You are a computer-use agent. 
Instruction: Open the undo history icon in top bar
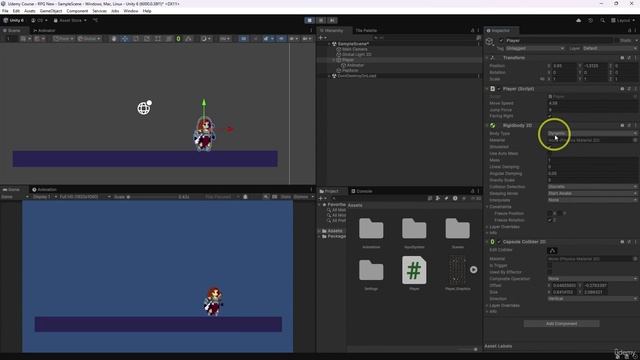click(590, 20)
